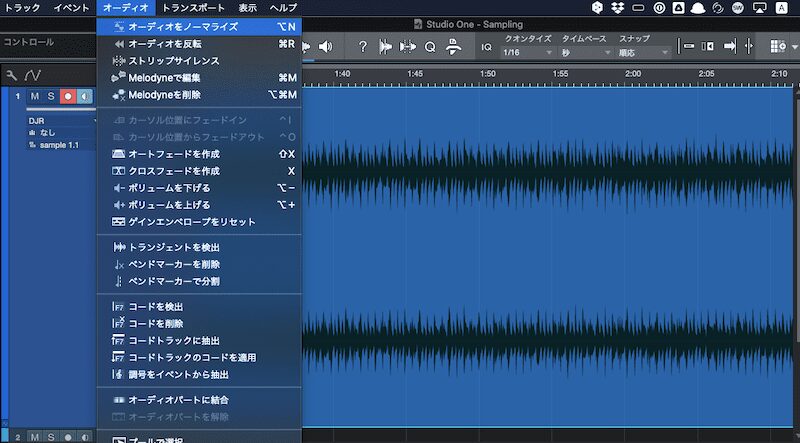The image size is (800, 443).
Task: Select the audio event waveform on track 1
Action: point(547,258)
